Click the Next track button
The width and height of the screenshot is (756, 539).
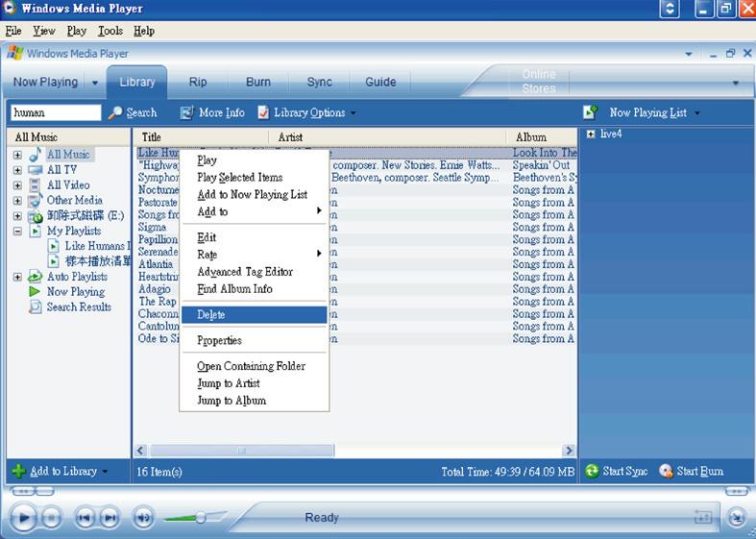pos(110,518)
